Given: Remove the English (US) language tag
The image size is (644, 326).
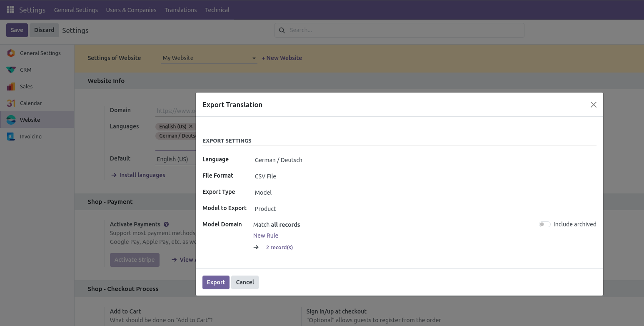Looking at the screenshot, I should coord(191,126).
